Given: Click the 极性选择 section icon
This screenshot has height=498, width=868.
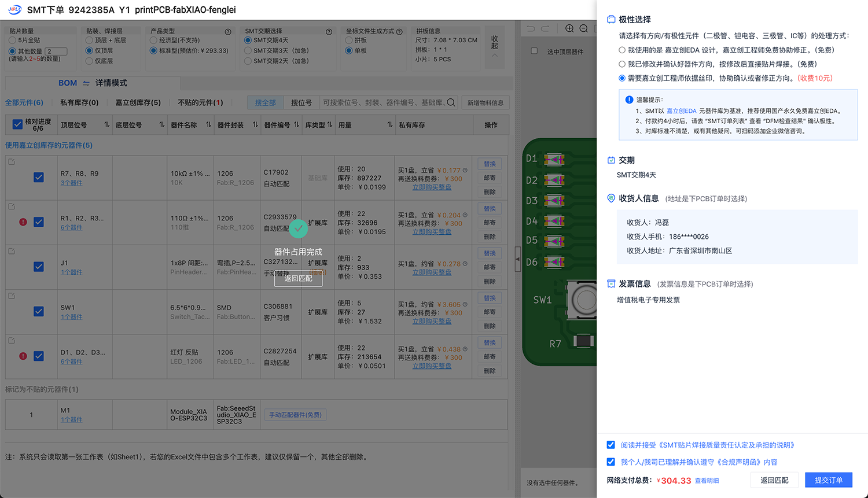Looking at the screenshot, I should point(611,19).
